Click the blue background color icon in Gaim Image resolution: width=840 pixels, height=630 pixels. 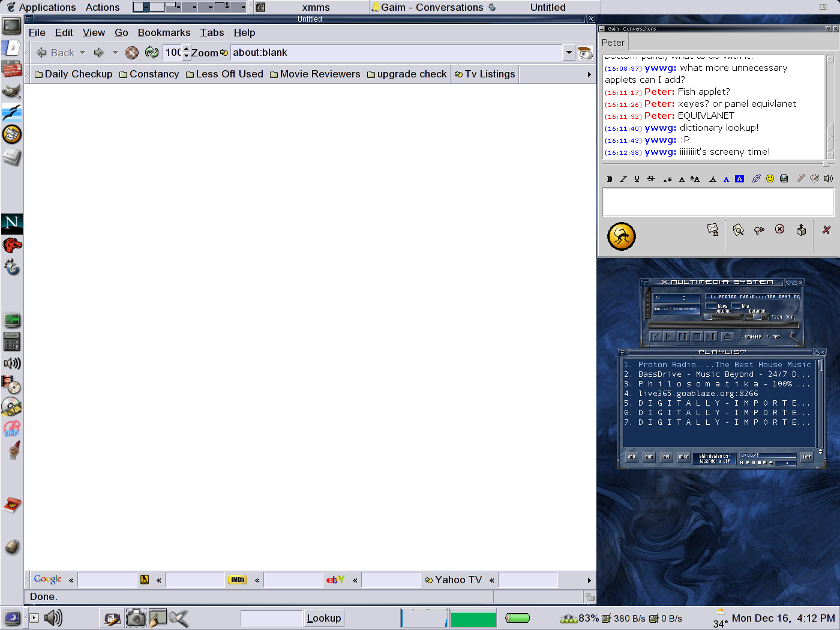point(739,179)
